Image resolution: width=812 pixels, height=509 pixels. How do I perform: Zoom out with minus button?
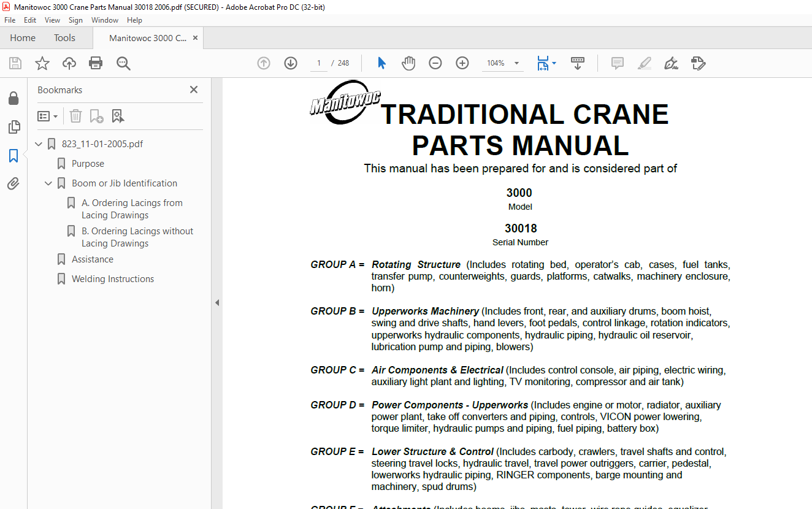[435, 63]
